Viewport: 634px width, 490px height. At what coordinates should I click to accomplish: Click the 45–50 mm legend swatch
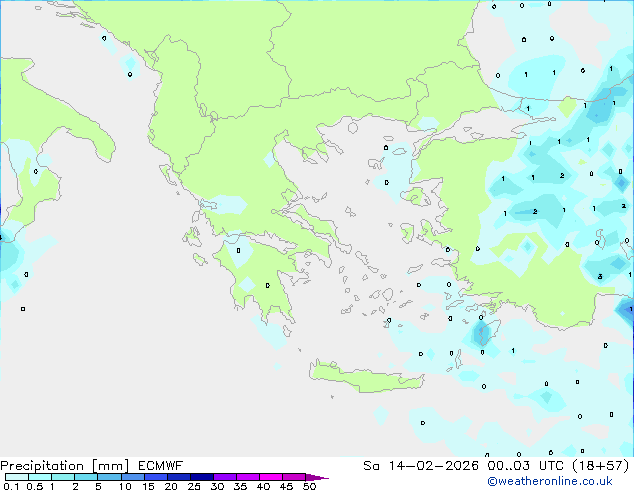click(294, 477)
